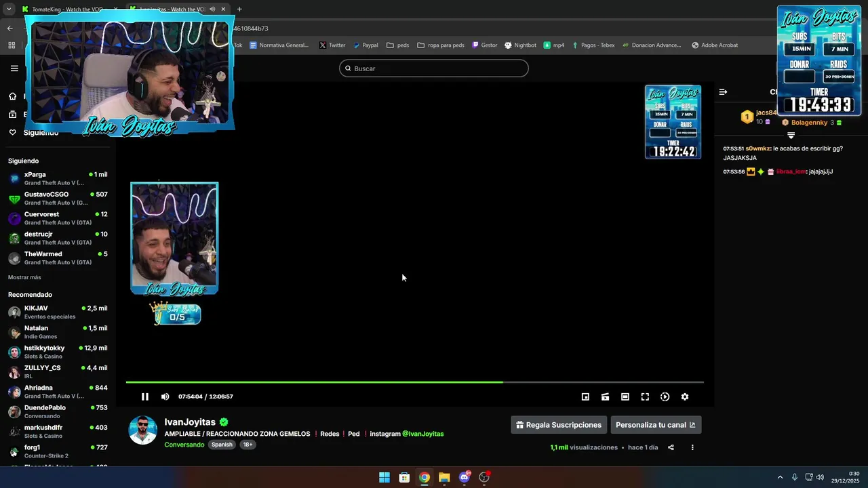Image resolution: width=868 pixels, height=488 pixels.
Task: Open GustavoCSGO channel in sidebar
Action: (x=58, y=198)
